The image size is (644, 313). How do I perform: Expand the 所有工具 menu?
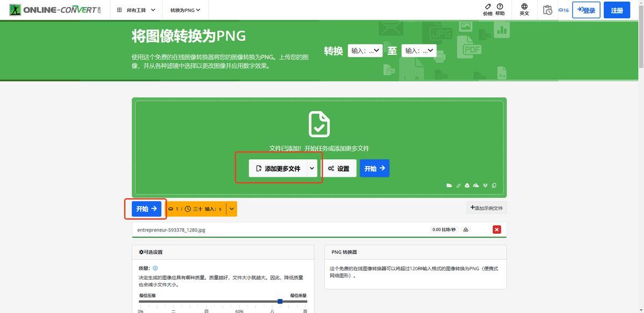[x=136, y=10]
